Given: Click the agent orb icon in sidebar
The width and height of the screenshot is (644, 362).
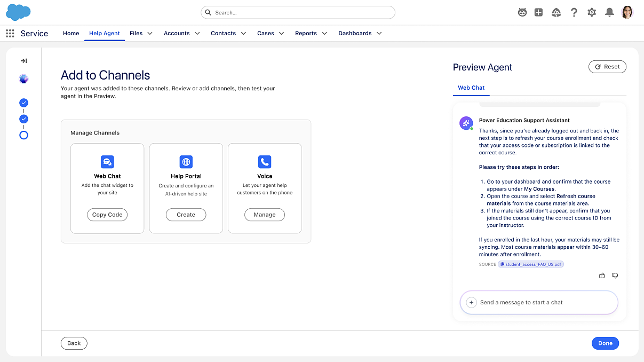Looking at the screenshot, I should 23,79.
